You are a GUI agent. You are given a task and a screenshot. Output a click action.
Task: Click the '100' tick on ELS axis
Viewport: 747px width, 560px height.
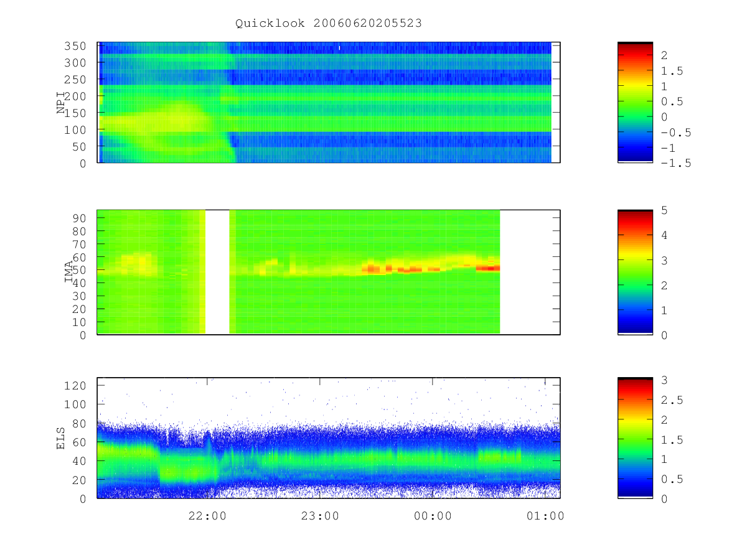coord(76,404)
